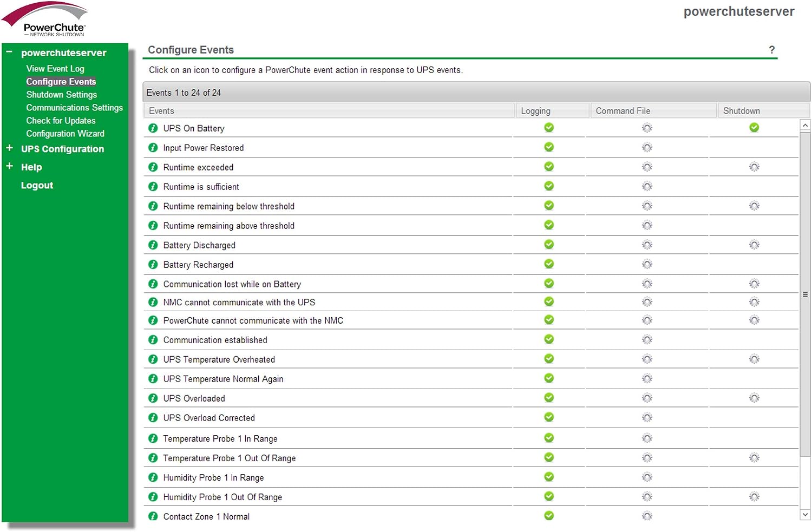
Task: Toggle logging check for Battery Recharged
Action: pos(549,264)
